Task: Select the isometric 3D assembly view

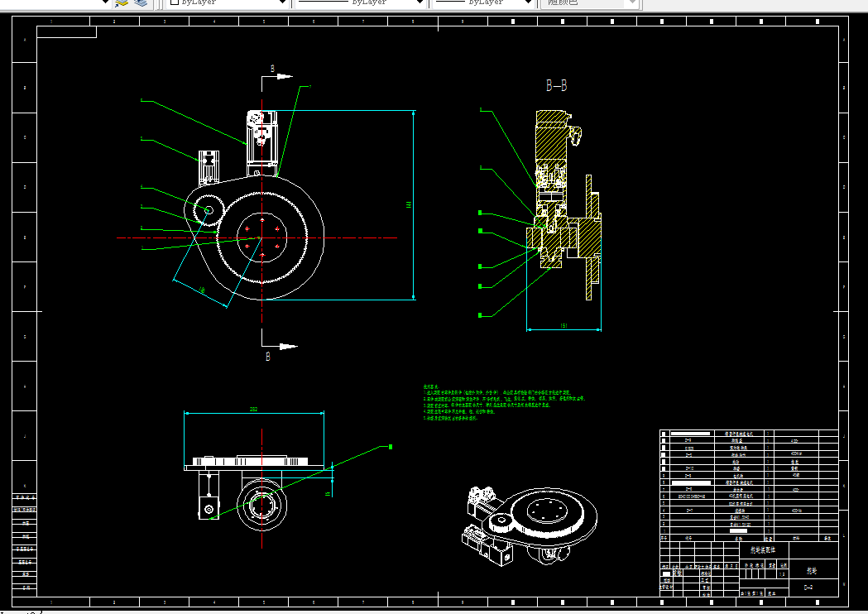Action: coord(530,526)
